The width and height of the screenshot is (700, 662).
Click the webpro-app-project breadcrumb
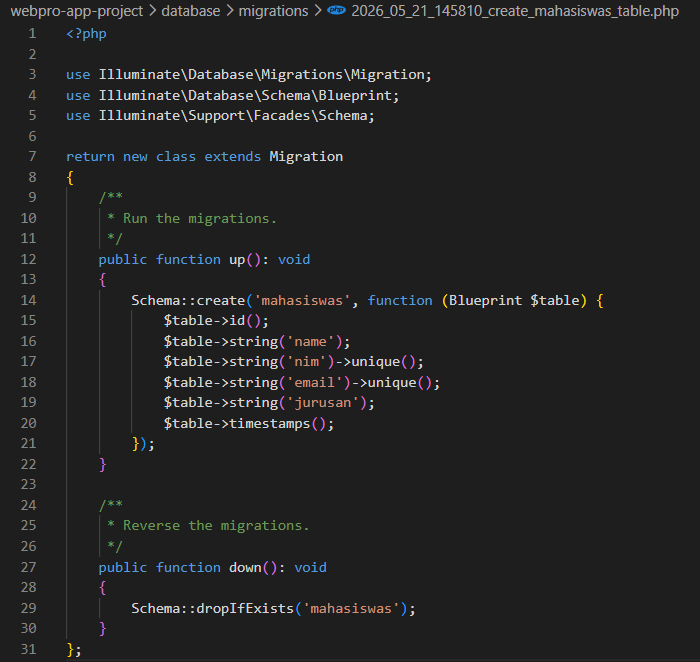[x=77, y=11]
